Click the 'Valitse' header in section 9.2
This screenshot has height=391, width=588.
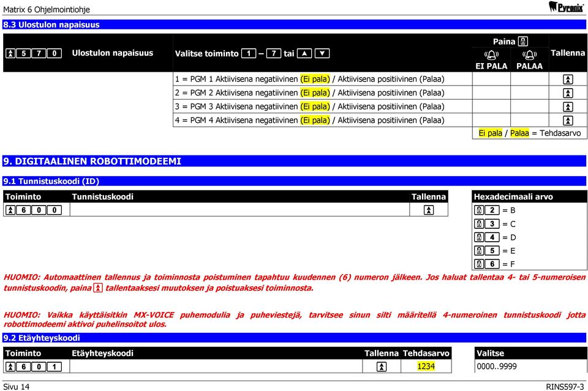(490, 353)
